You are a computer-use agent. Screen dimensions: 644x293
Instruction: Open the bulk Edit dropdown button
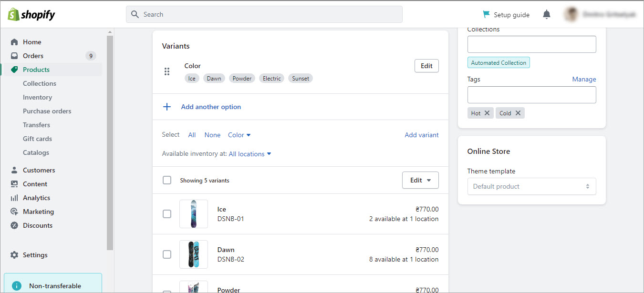[420, 180]
